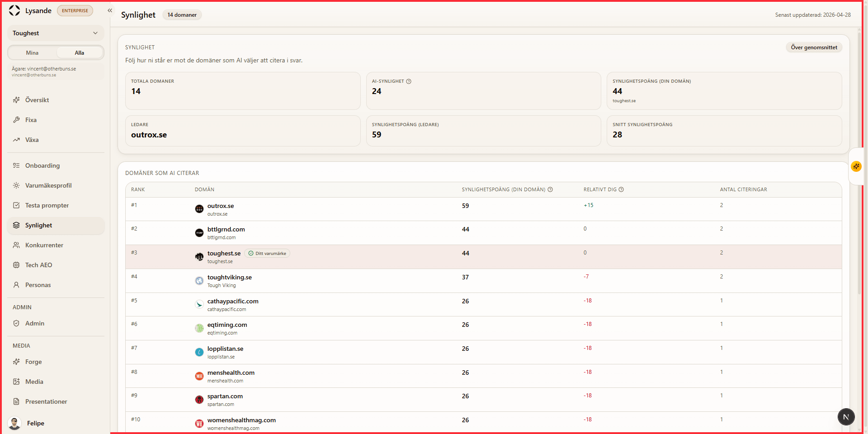Click the Synlighet layers icon in sidebar
Screen dimensions: 868x434
tap(16, 225)
